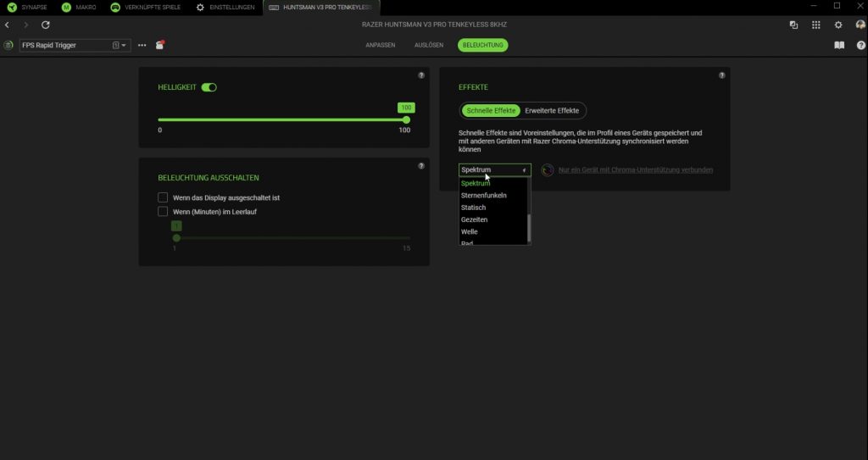Collapse the Spektrum effect dropdown
Image resolution: width=868 pixels, height=460 pixels.
coord(495,170)
